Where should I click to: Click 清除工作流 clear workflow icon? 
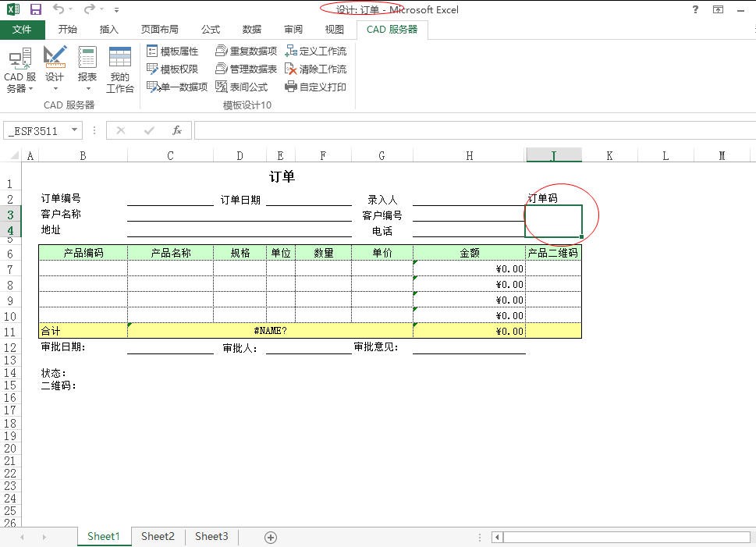tap(292, 69)
